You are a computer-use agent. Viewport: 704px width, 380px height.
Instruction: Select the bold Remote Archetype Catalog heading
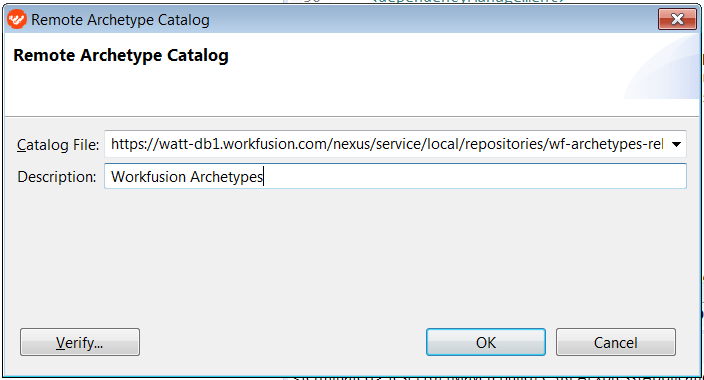pos(121,56)
